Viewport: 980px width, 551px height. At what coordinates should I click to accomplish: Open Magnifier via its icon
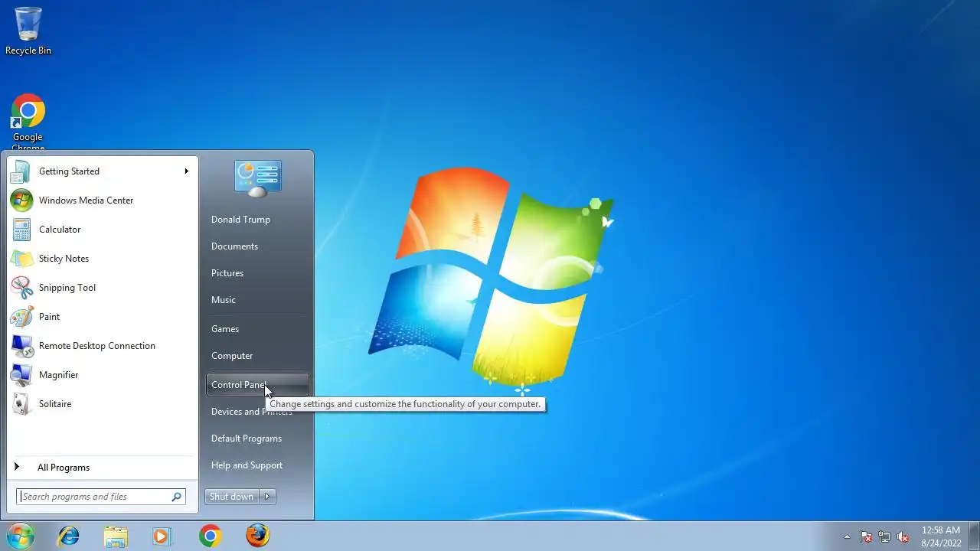coord(21,375)
